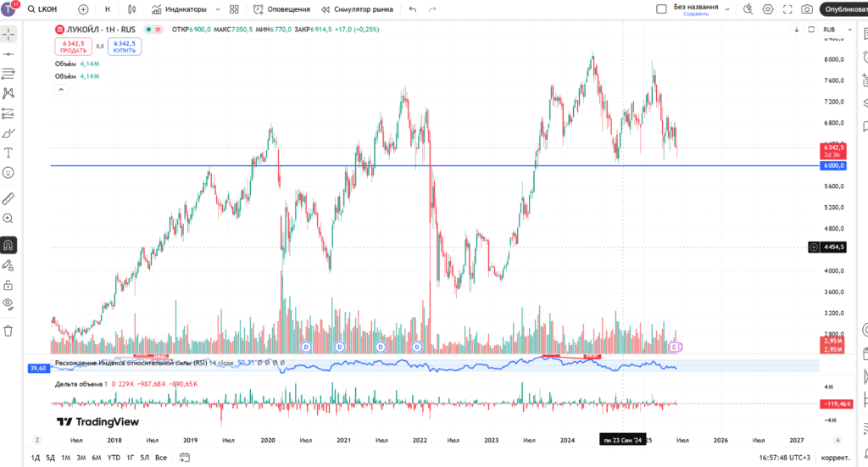Click the scroll-down arrow near RUB
Viewport: 868px width, 467px height.
click(x=797, y=30)
